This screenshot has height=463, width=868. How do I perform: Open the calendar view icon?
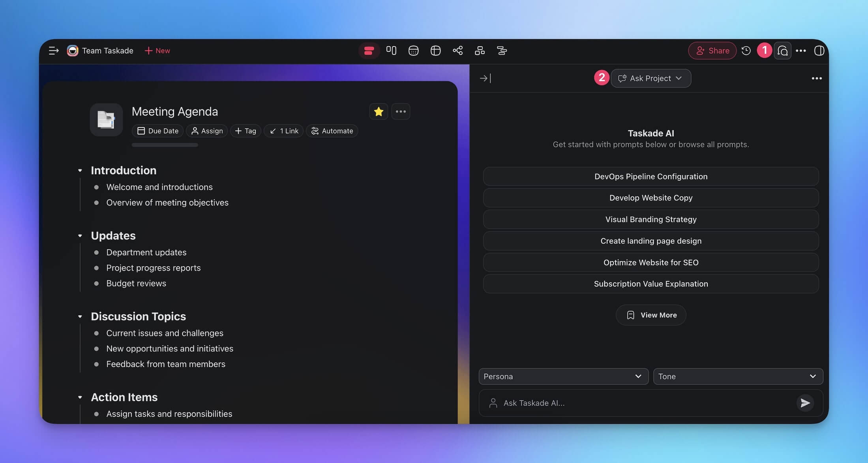[413, 51]
